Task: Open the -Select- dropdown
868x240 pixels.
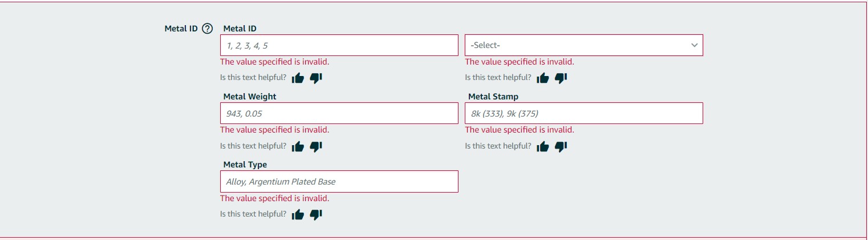Action: pos(584,45)
